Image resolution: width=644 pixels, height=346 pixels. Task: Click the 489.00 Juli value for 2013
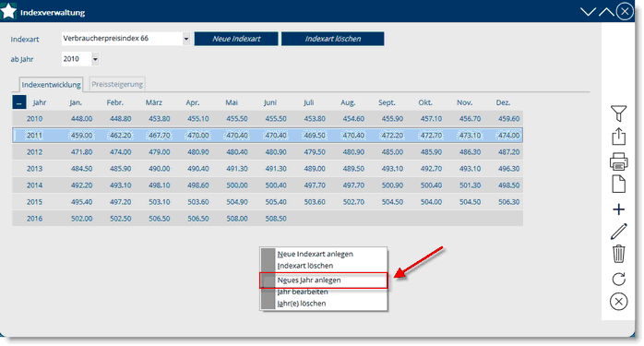315,169
